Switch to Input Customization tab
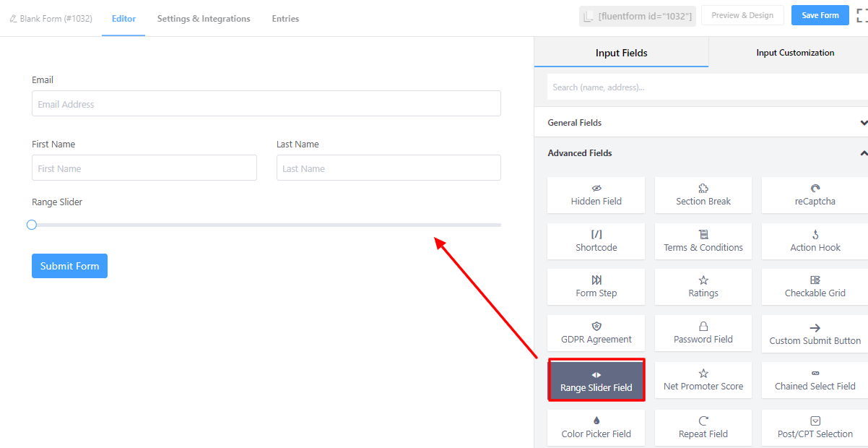 pos(795,53)
